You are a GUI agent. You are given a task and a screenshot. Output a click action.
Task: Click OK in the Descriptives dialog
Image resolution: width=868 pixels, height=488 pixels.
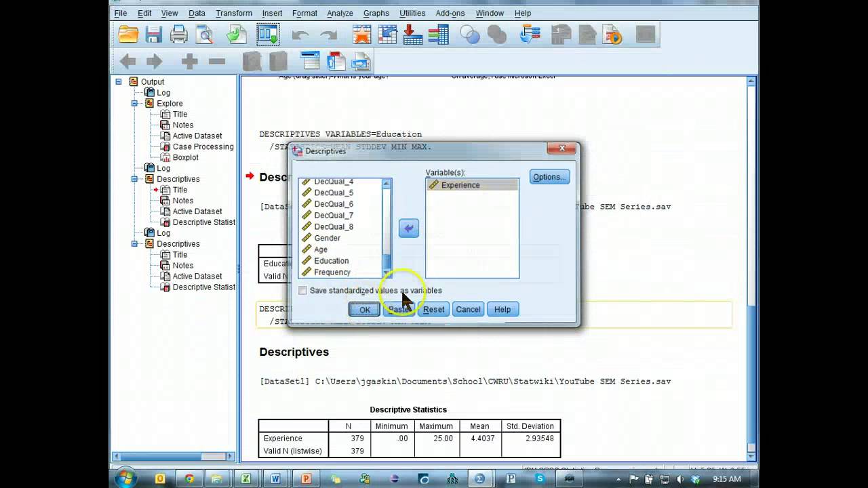click(365, 309)
